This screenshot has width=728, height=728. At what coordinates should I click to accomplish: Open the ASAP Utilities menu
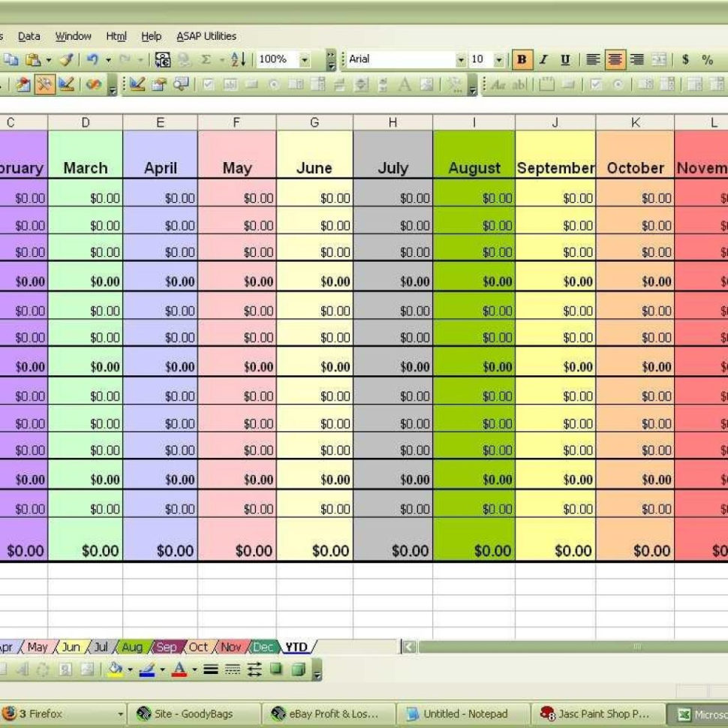tap(206, 36)
